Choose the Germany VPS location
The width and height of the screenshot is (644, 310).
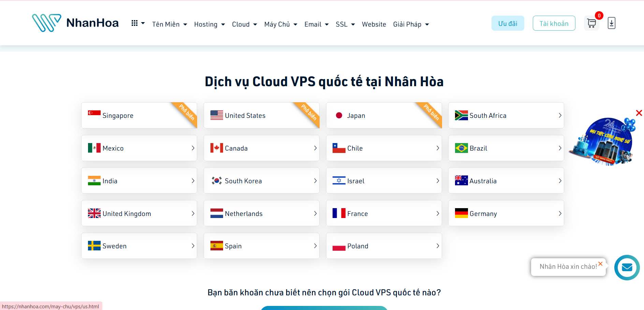(x=506, y=214)
